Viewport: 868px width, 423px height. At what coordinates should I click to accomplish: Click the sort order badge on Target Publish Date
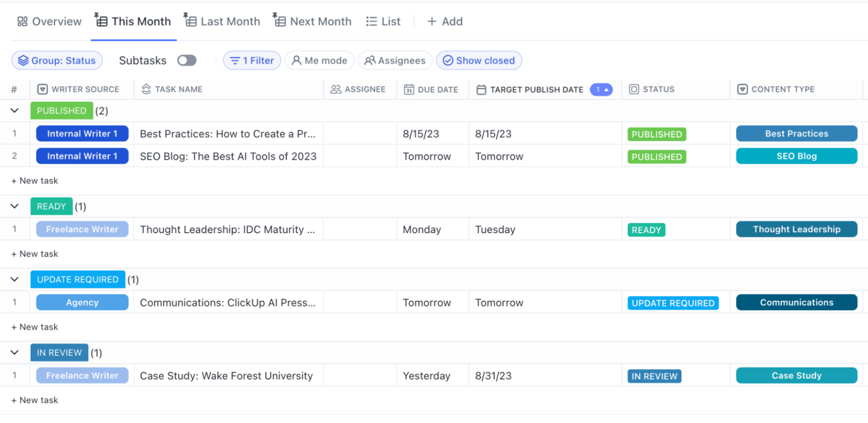601,89
